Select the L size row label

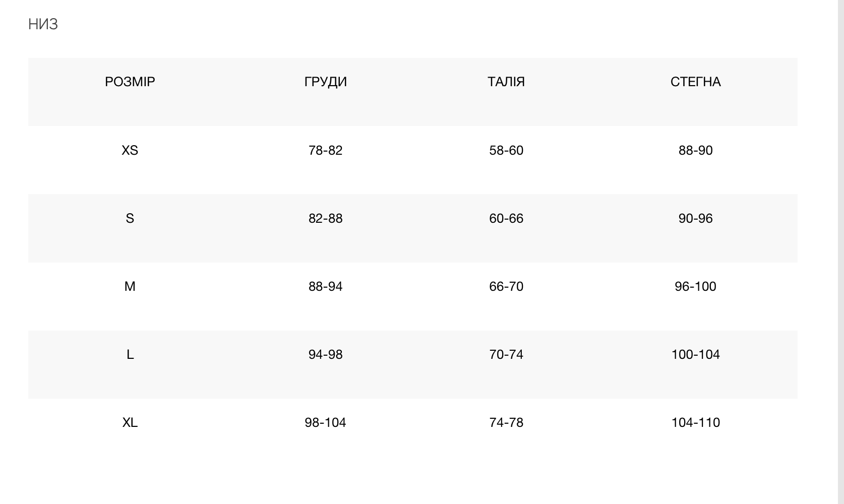coord(130,354)
